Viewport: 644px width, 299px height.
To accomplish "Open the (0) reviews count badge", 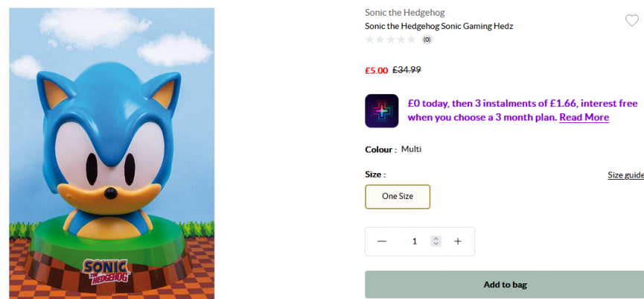I will (427, 40).
